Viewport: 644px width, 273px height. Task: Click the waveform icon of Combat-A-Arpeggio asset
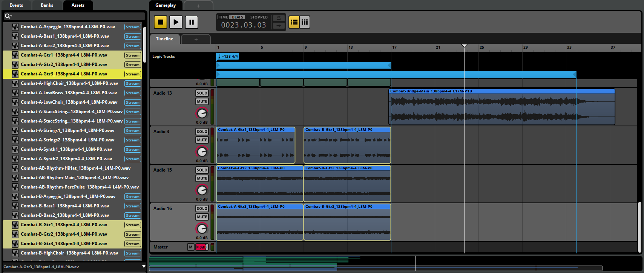click(15, 27)
